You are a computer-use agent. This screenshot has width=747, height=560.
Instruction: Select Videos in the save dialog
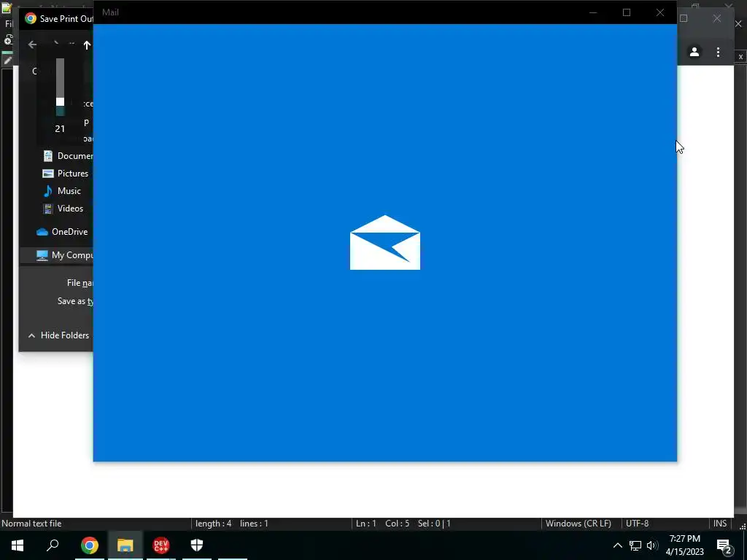63,209
